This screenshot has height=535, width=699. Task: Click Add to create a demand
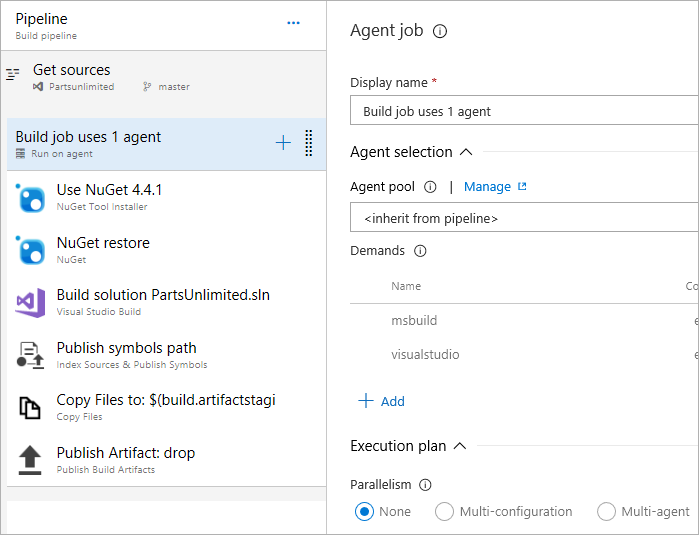pyautogui.click(x=381, y=401)
